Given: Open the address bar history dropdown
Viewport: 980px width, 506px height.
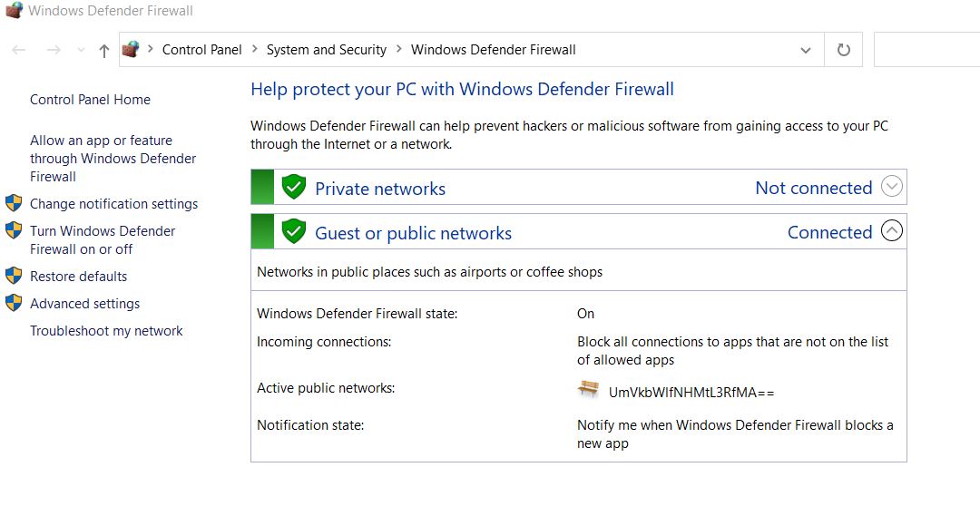Looking at the screenshot, I should [x=806, y=50].
